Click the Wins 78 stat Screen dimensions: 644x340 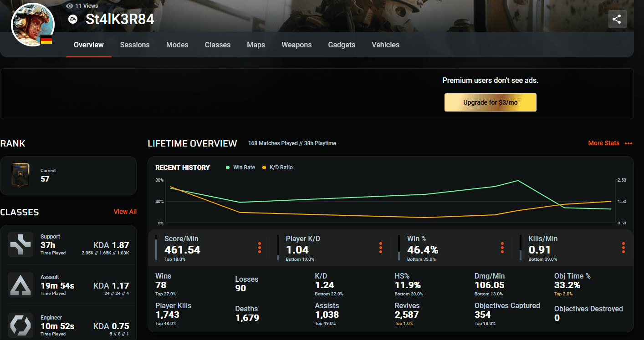tap(166, 284)
